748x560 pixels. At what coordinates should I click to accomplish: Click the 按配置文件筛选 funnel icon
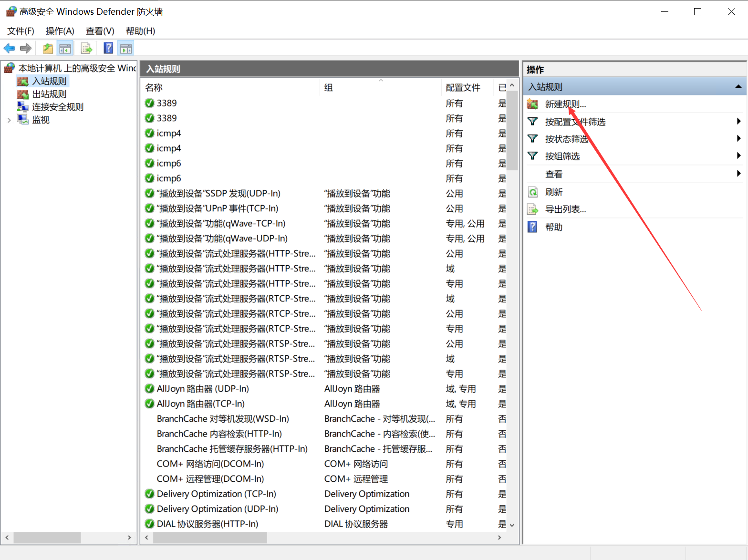[533, 122]
